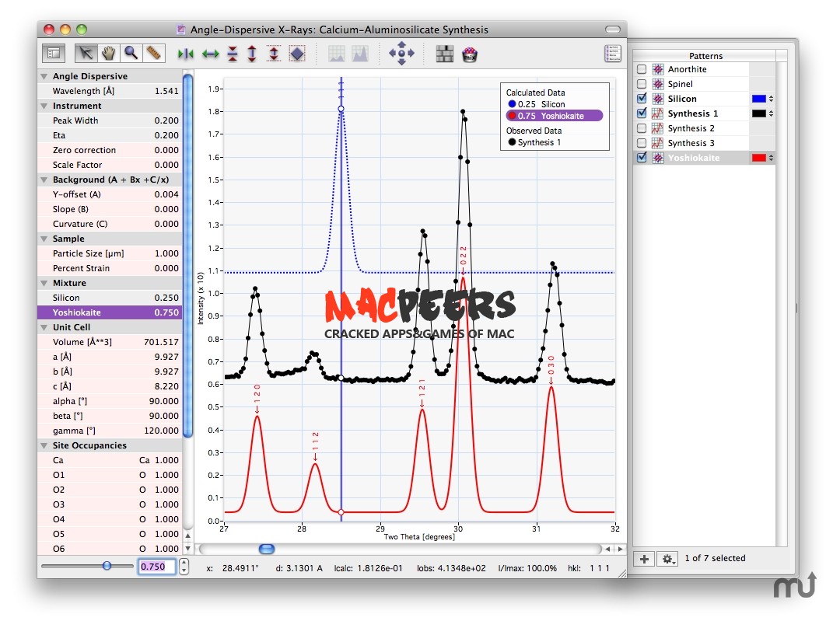
Task: Click the zoom-to-fit diamond icon
Action: pyautogui.click(x=297, y=54)
